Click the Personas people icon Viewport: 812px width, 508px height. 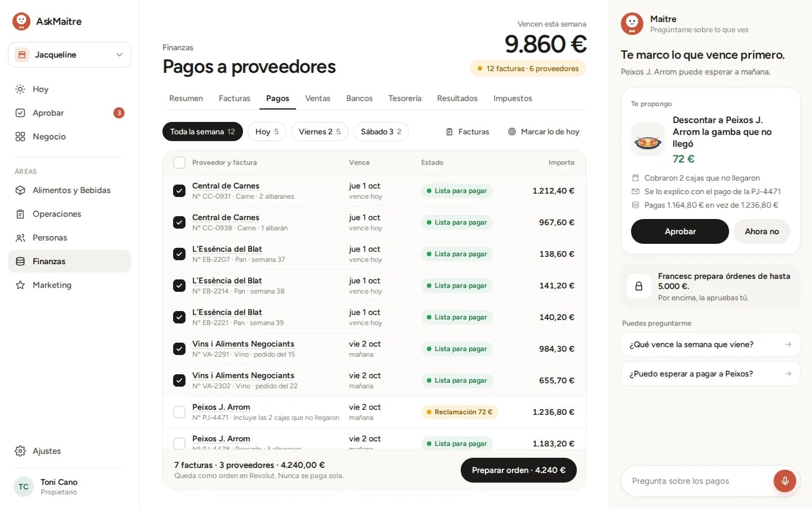20,238
